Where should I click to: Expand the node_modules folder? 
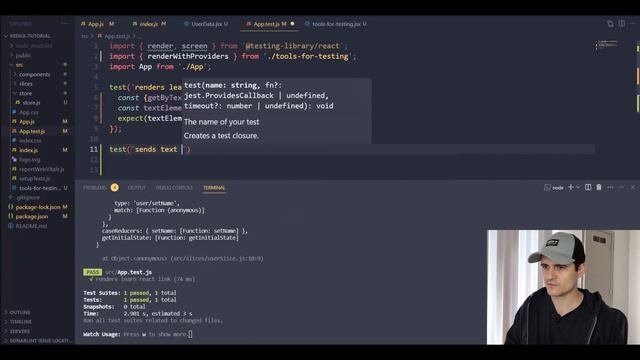[33, 46]
